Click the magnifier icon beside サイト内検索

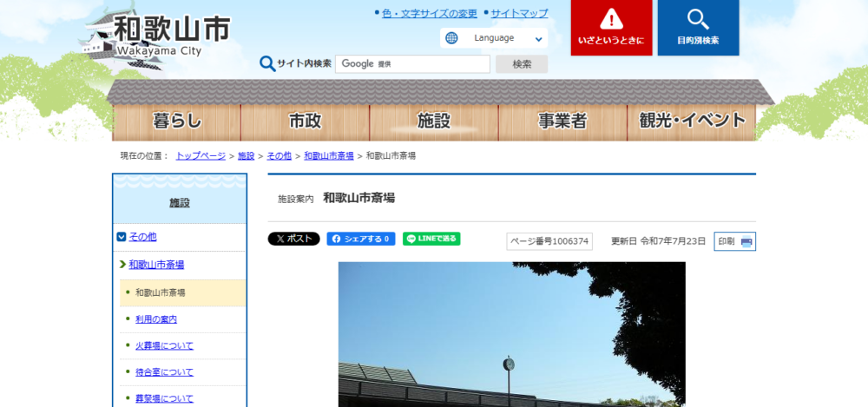coord(267,63)
